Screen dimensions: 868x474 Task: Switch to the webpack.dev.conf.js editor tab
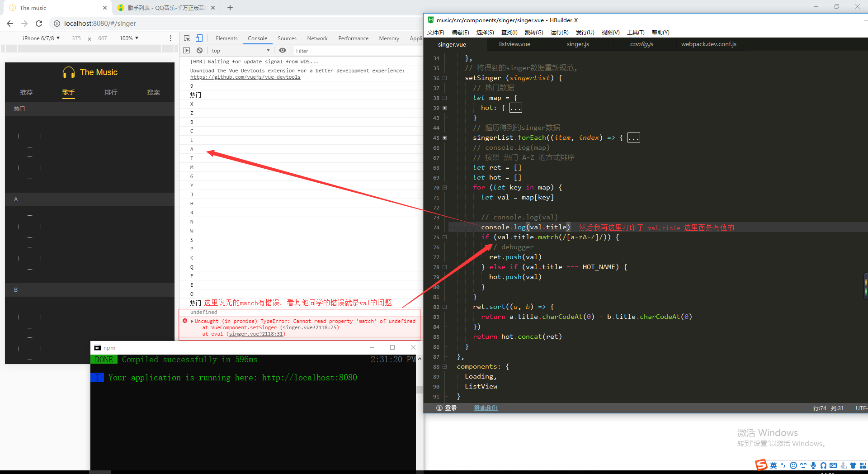tap(708, 44)
